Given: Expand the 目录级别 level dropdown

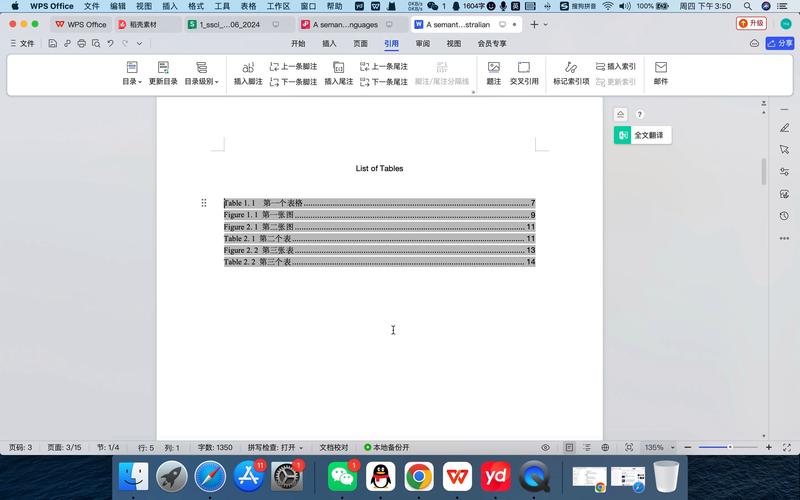Looking at the screenshot, I should (202, 73).
